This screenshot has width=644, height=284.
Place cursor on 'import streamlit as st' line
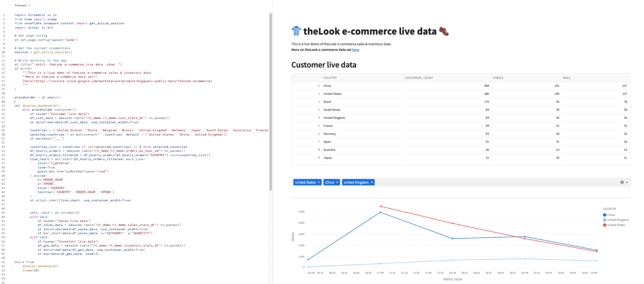(x=35, y=15)
